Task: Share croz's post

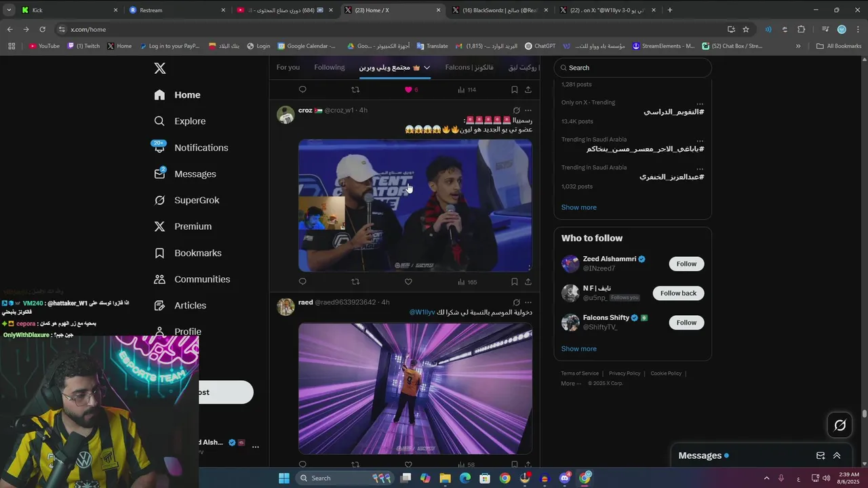Action: (528, 281)
